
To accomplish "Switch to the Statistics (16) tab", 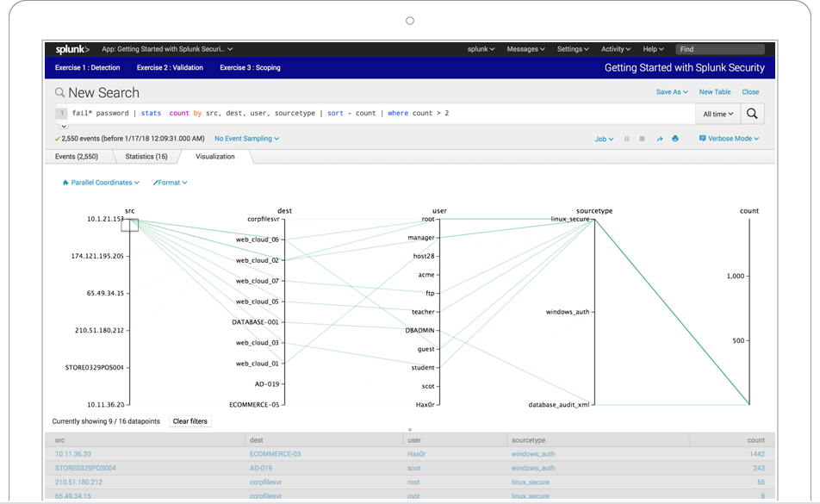I will pos(146,156).
